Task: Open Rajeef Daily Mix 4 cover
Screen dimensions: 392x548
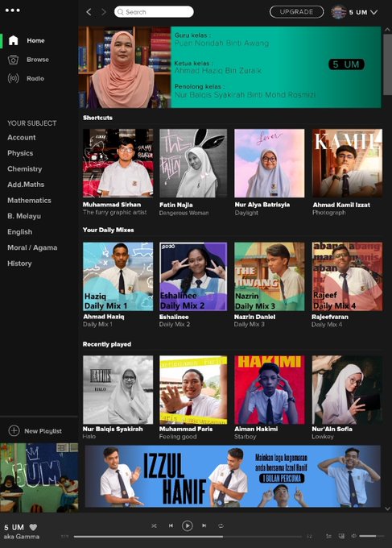Action: [x=347, y=276]
